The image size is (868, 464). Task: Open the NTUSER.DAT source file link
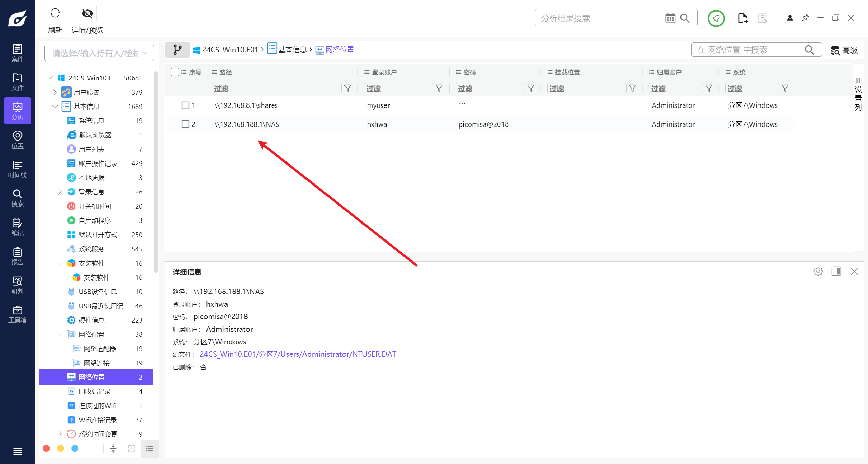tap(298, 354)
